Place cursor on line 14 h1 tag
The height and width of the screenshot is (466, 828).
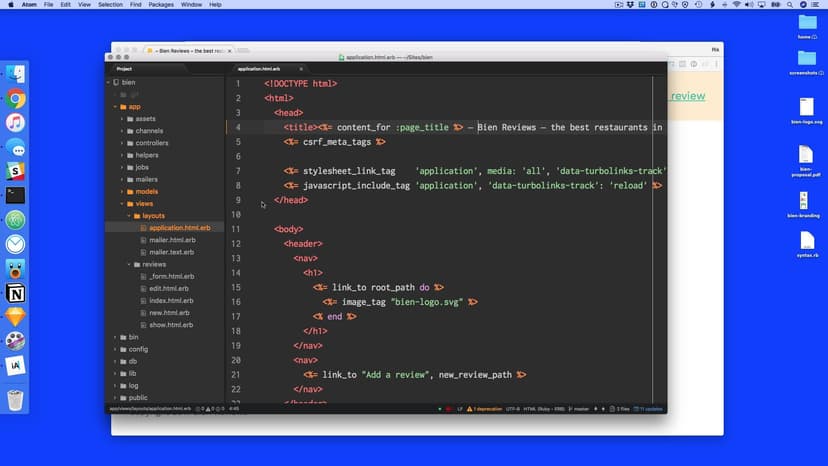pyautogui.click(x=313, y=273)
